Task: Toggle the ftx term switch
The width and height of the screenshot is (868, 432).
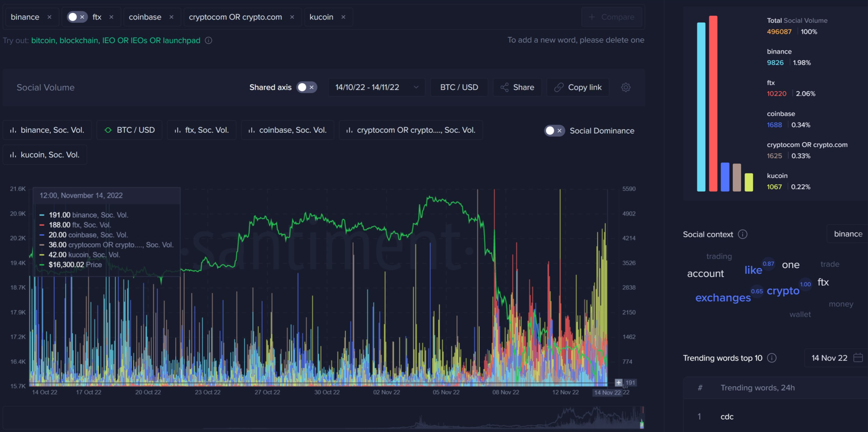Action: [x=77, y=17]
